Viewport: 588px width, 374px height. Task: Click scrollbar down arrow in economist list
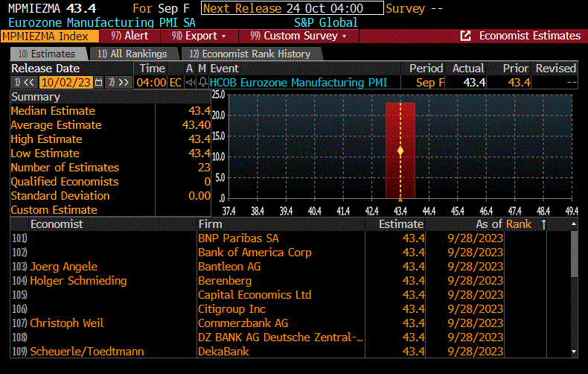click(574, 352)
